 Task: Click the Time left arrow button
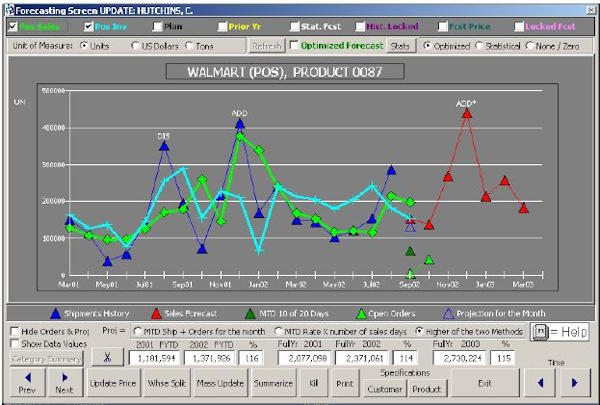540,381
